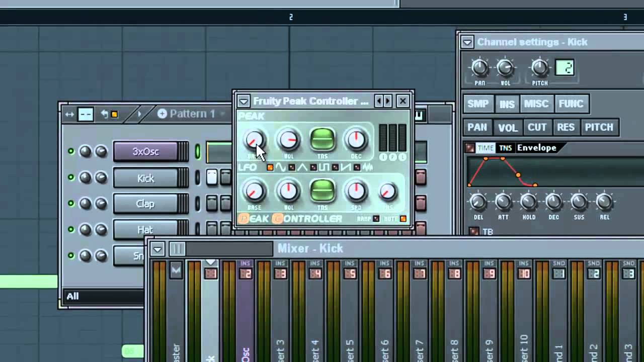Click the envelope SUS knob
This screenshot has width=644, height=362.
click(x=579, y=202)
